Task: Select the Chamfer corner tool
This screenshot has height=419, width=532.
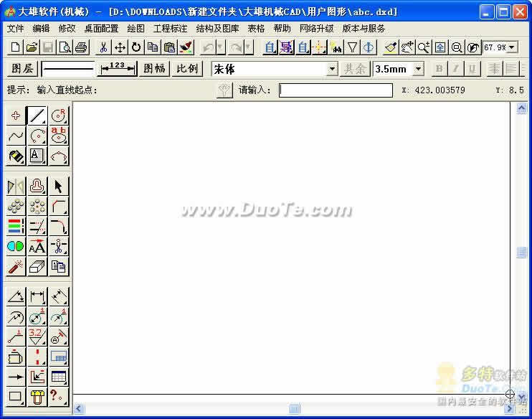Action: (x=59, y=207)
